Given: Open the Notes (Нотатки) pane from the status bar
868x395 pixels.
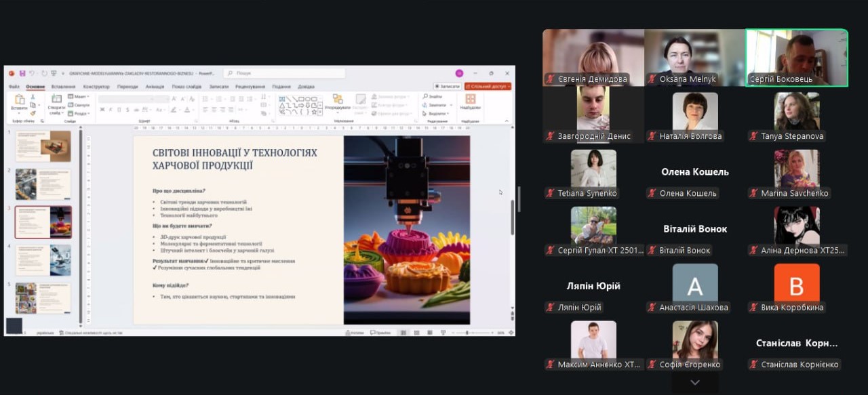Looking at the screenshot, I should coord(354,333).
